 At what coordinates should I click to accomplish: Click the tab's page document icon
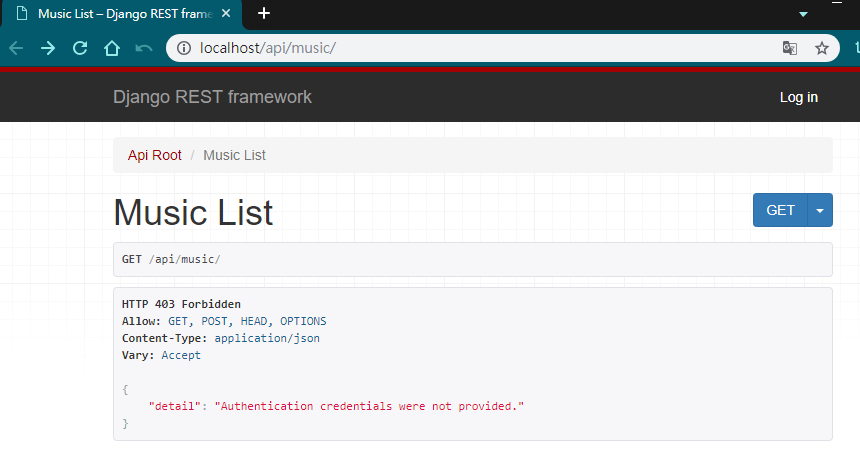click(x=22, y=13)
